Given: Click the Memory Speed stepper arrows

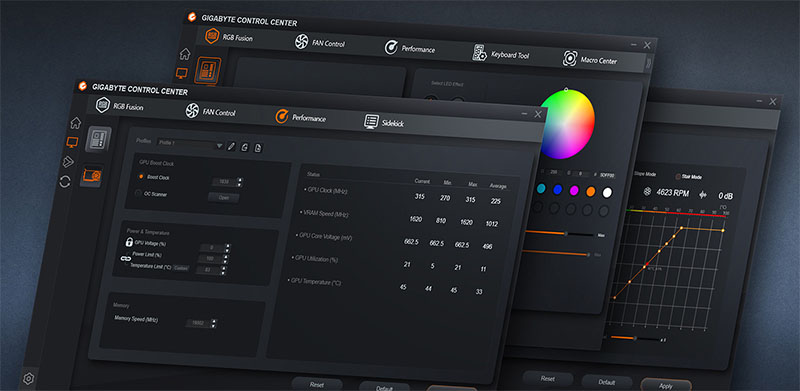Looking at the screenshot, I should (213, 324).
